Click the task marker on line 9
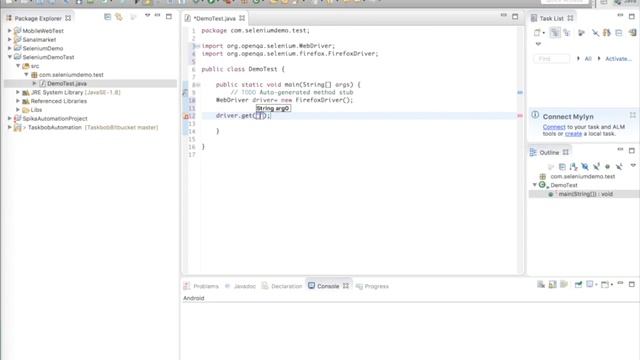 tap(185, 93)
